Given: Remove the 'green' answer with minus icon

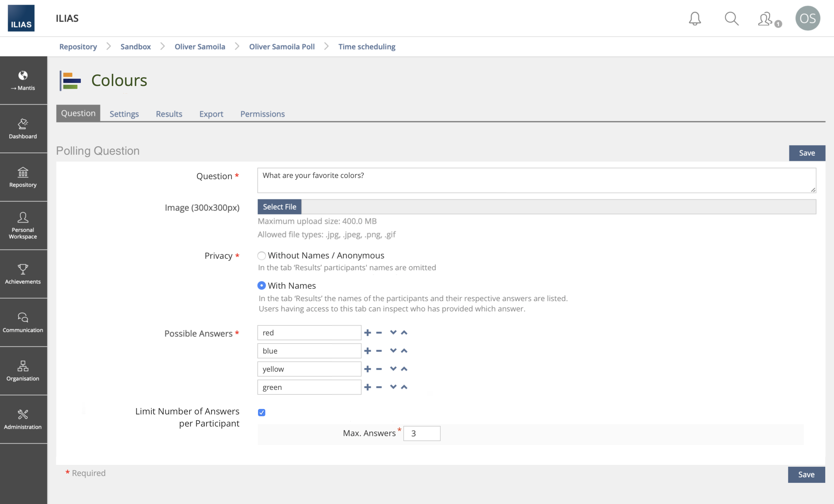Looking at the screenshot, I should tap(379, 387).
